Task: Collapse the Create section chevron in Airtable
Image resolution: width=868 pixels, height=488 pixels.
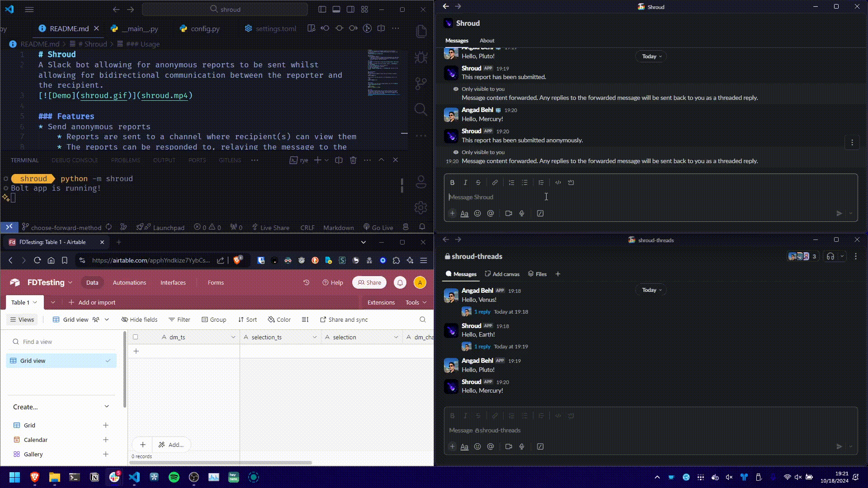Action: tap(107, 407)
